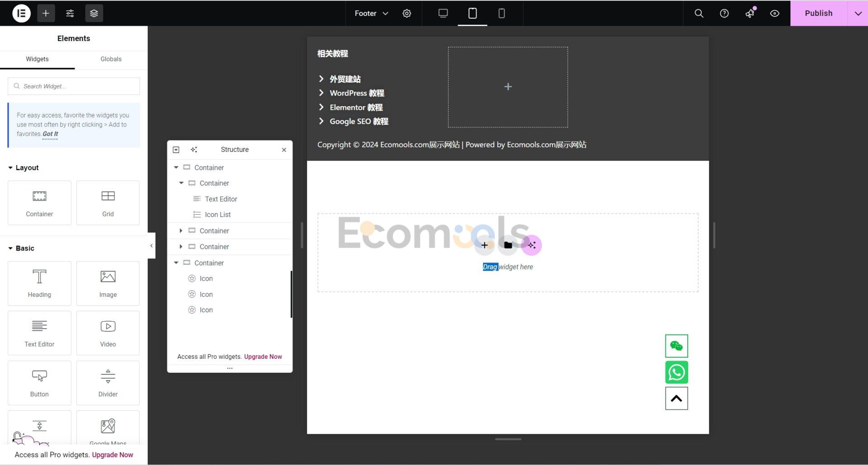
Task: Preview changes with the eye icon
Action: [775, 13]
